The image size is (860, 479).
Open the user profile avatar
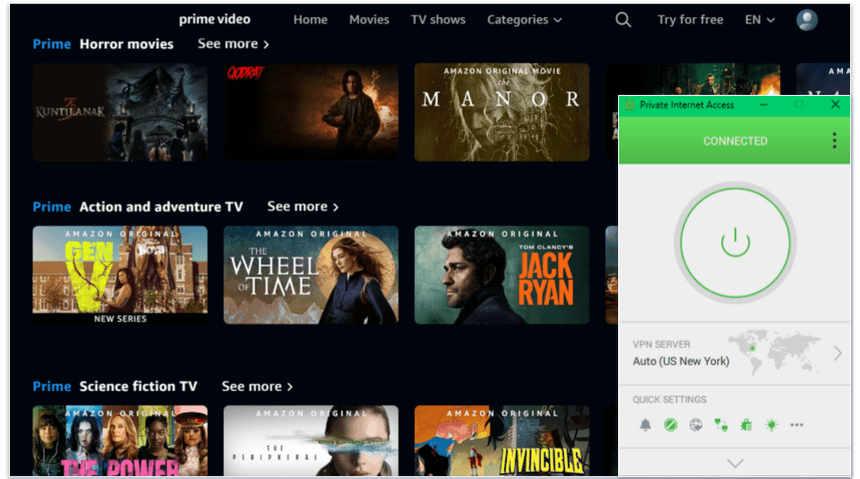tap(807, 20)
